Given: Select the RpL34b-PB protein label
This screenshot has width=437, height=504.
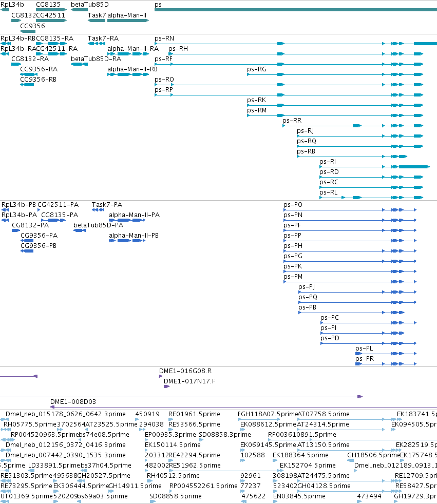Looking at the screenshot, I should coord(18,205).
